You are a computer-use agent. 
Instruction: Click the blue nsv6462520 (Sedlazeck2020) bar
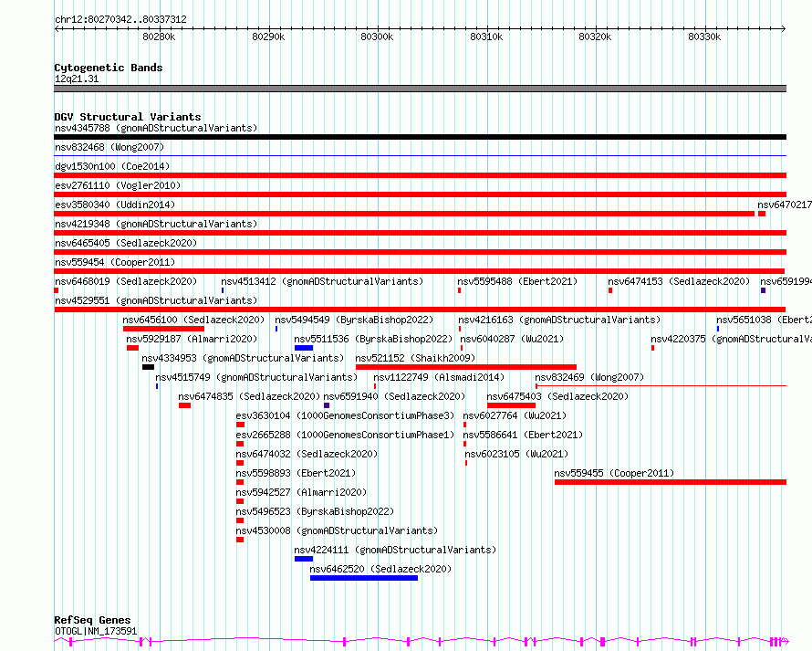pyautogui.click(x=364, y=578)
